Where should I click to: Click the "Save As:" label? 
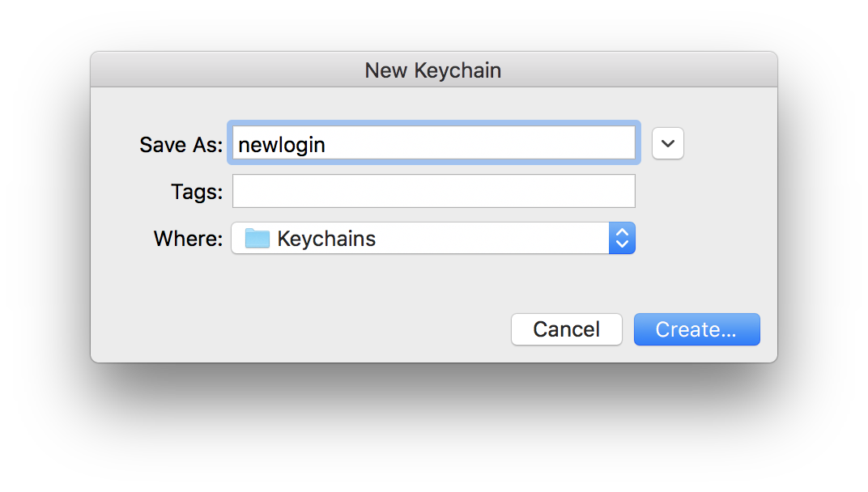click(181, 145)
